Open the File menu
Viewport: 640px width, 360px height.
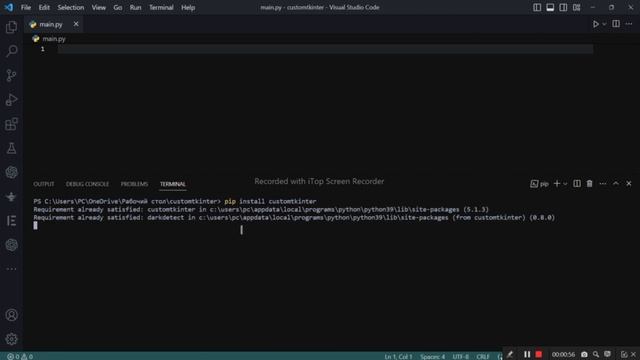26,7
